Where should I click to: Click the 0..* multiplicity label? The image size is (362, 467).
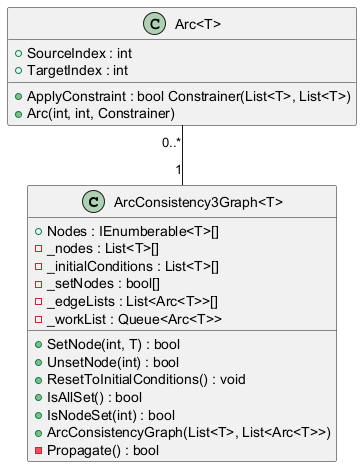171,142
